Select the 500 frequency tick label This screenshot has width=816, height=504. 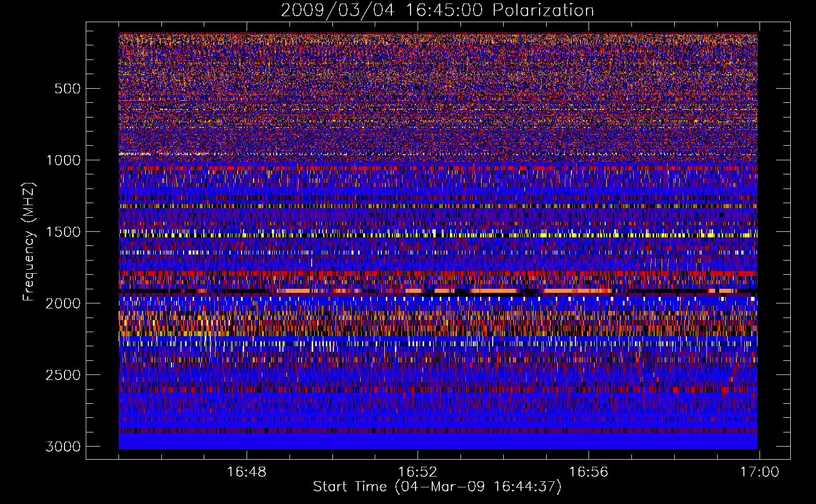(67, 89)
